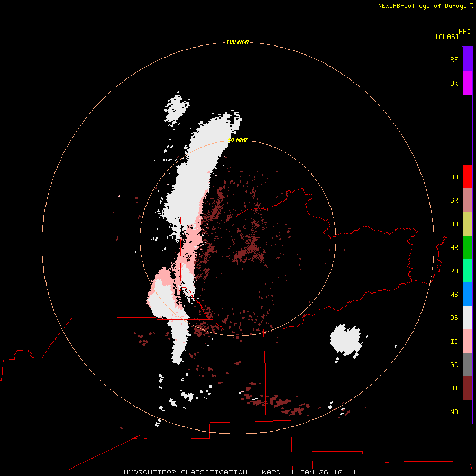Viewport: 476px width, 476px height.
Task: Select the GC legend label
Action: coord(454,365)
